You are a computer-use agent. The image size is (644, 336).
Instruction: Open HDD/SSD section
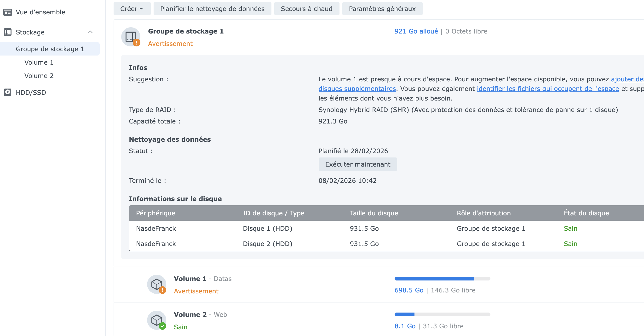tap(31, 92)
